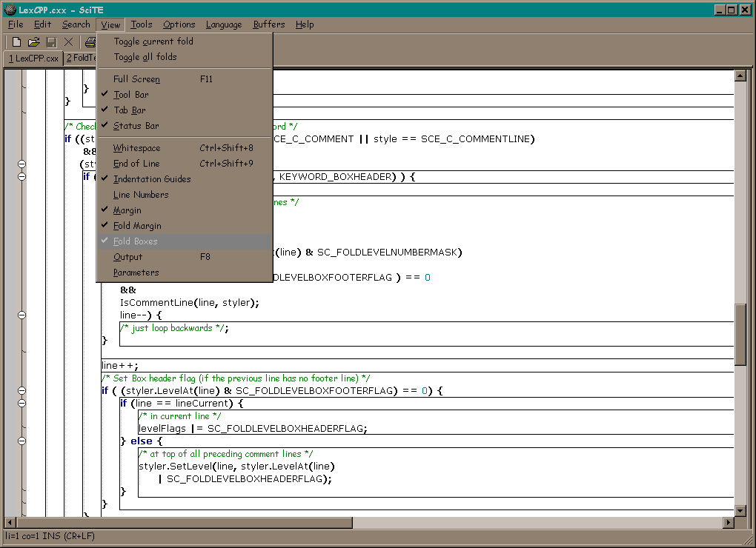
Task: Collapse fold at 'if (line == lineCurrent)' line
Action: click(21, 403)
